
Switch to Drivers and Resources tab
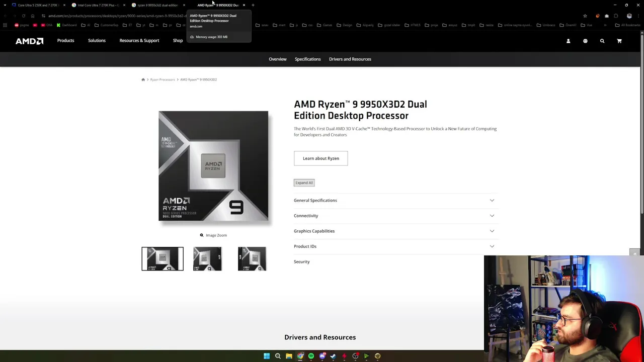click(350, 59)
